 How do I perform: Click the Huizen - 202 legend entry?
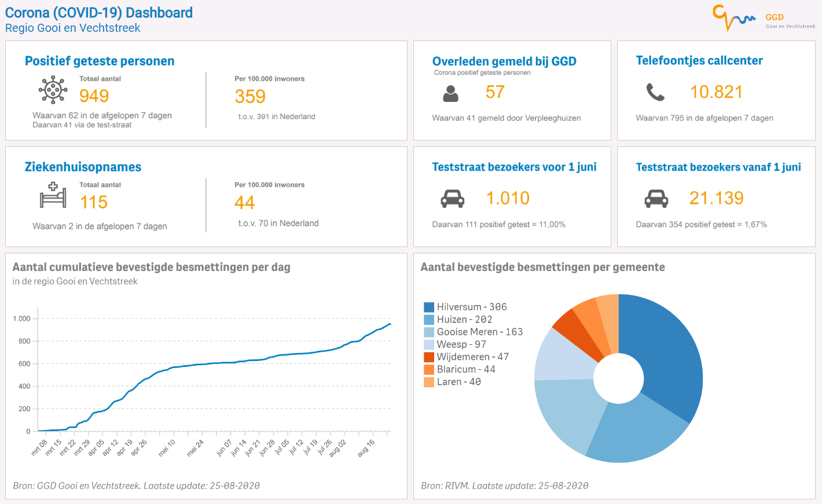(464, 319)
